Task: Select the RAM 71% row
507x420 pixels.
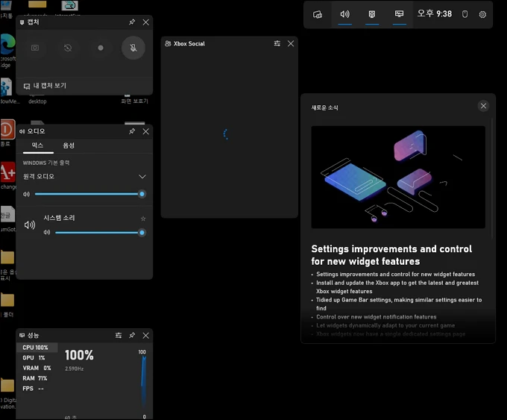Action: [x=37, y=378]
